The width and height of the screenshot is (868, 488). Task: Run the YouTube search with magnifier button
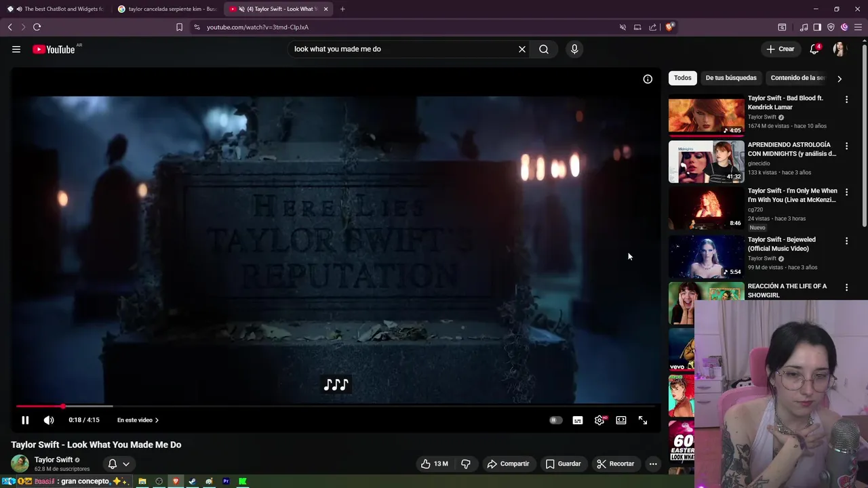point(544,49)
